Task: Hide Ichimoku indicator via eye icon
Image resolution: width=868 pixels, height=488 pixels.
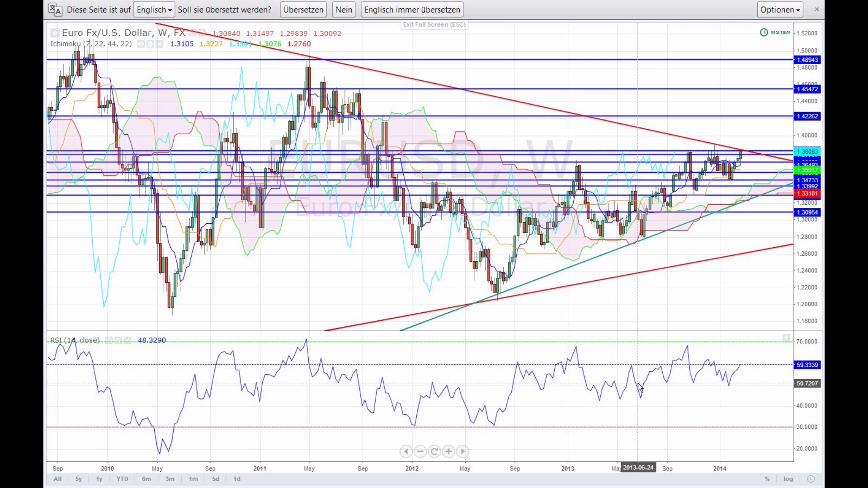Action: [141, 44]
